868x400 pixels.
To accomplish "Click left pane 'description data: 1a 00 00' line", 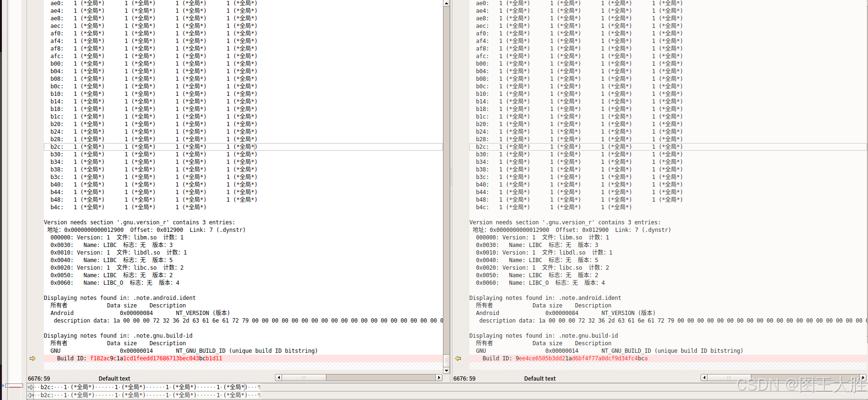I will (248, 321).
